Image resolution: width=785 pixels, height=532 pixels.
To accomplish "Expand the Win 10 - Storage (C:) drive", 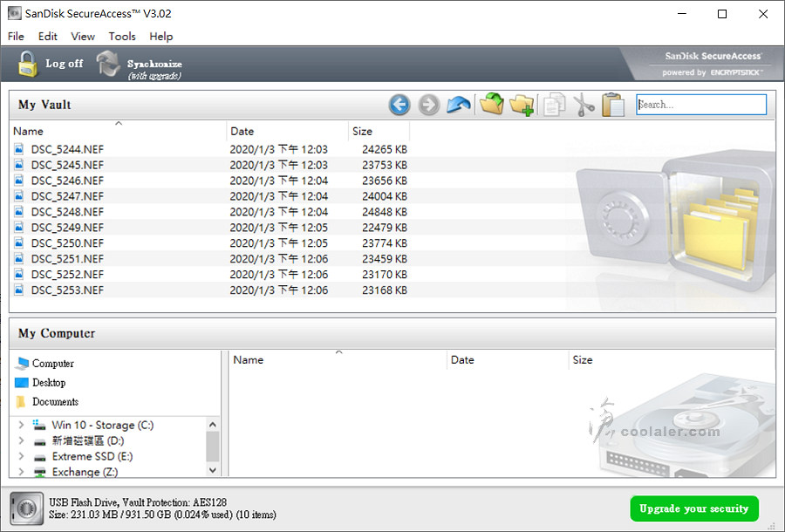I will [x=20, y=426].
